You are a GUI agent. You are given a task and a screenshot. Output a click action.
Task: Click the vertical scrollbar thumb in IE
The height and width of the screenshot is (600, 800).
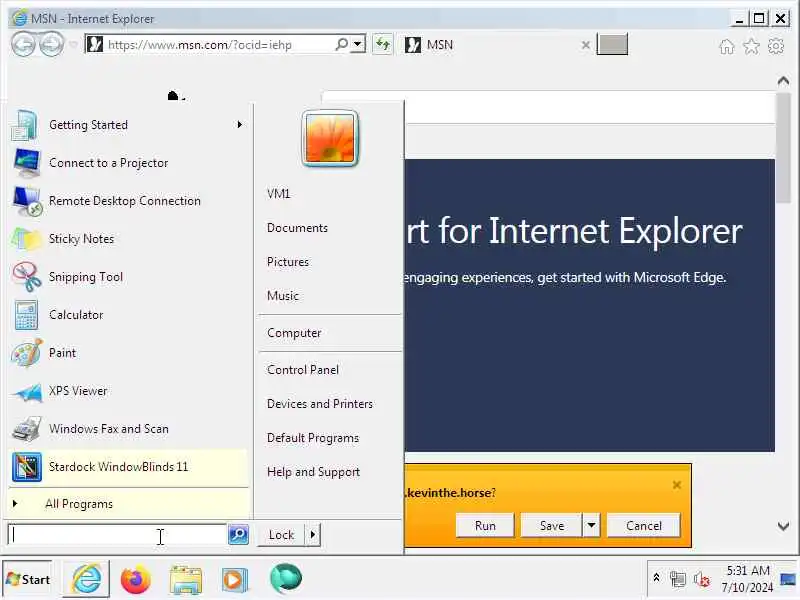coord(784,148)
